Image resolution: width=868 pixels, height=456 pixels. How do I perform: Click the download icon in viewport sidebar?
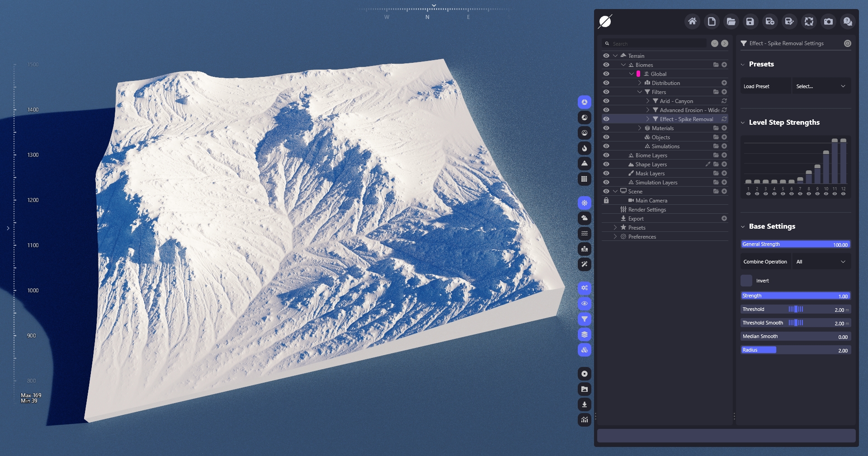(585, 404)
